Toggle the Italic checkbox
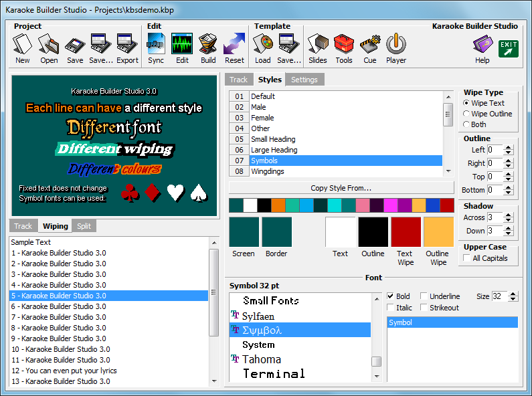 pyautogui.click(x=391, y=308)
